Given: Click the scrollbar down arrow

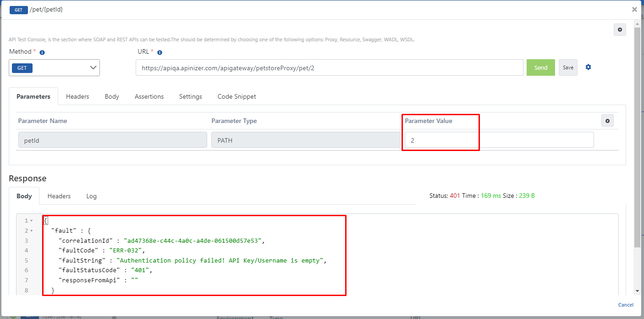Looking at the screenshot, I should (637, 291).
